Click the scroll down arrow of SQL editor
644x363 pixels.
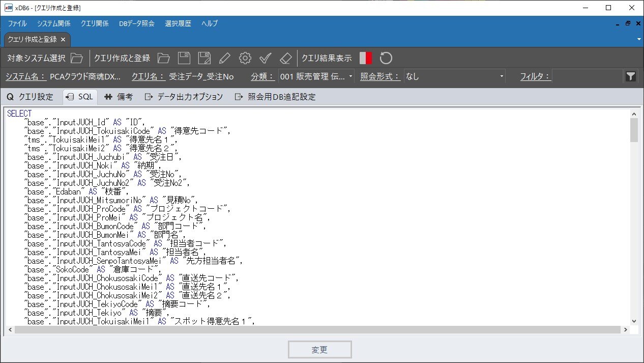point(634,321)
